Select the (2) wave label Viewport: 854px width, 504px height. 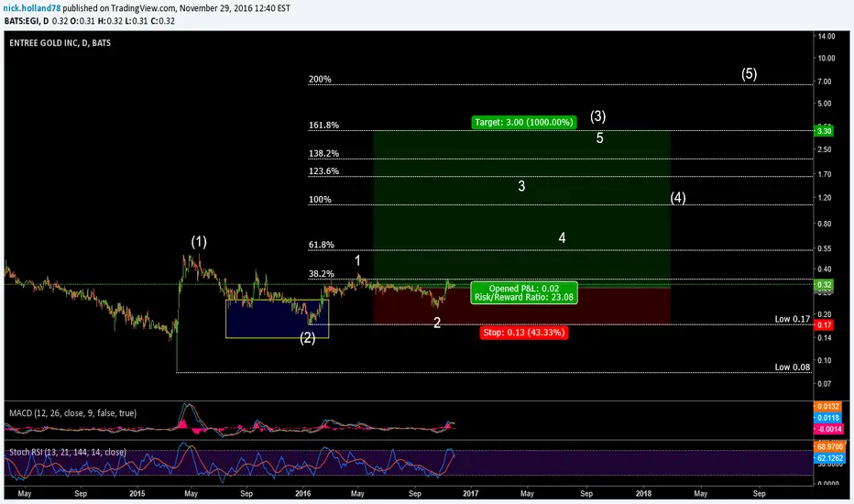(x=308, y=338)
